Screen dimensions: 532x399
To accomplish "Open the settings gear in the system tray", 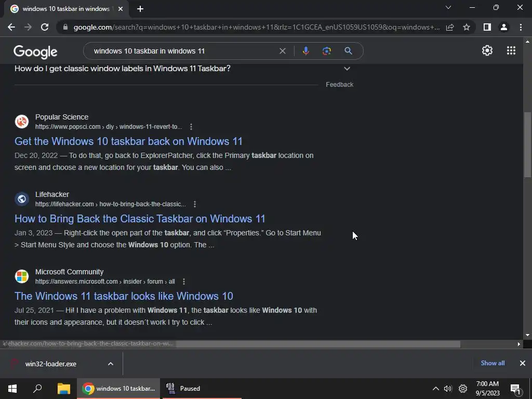I will tap(463, 389).
